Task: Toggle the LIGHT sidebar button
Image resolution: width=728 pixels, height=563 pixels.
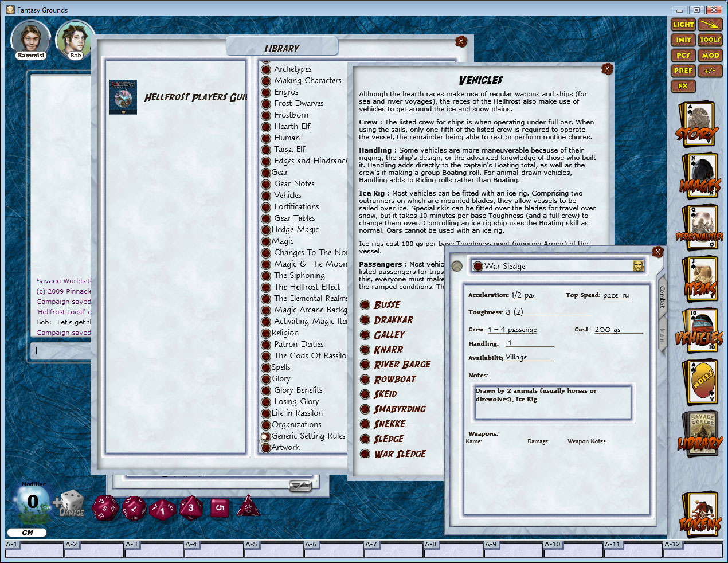Action: tap(682, 24)
